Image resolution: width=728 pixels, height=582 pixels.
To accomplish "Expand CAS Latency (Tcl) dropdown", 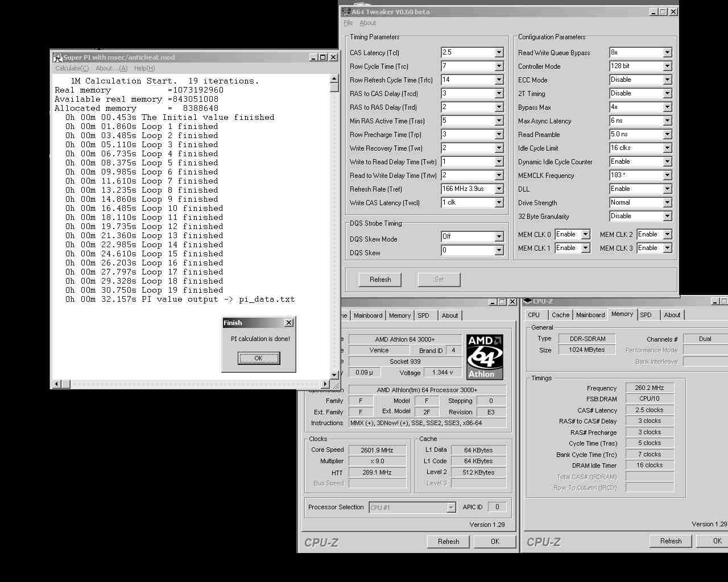I will tap(499, 52).
